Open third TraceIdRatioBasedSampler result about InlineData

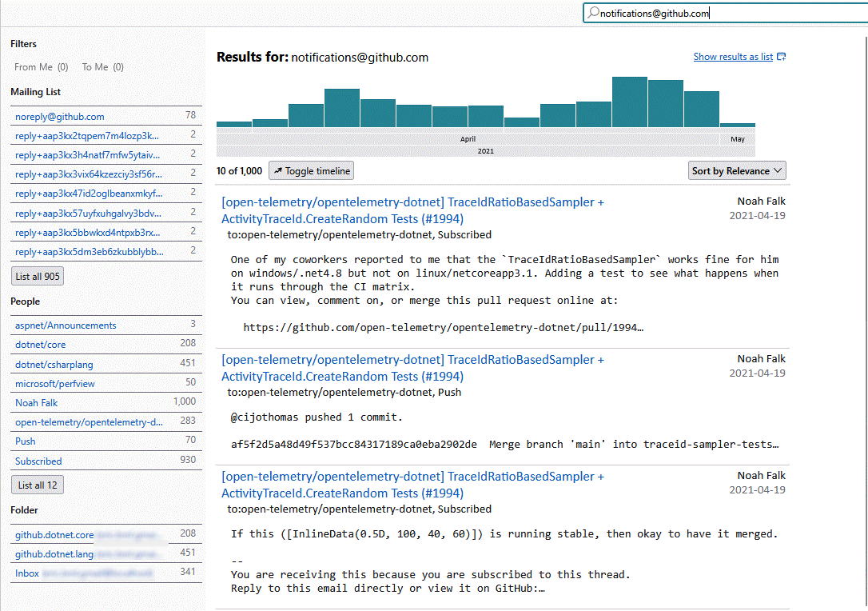[x=412, y=485]
